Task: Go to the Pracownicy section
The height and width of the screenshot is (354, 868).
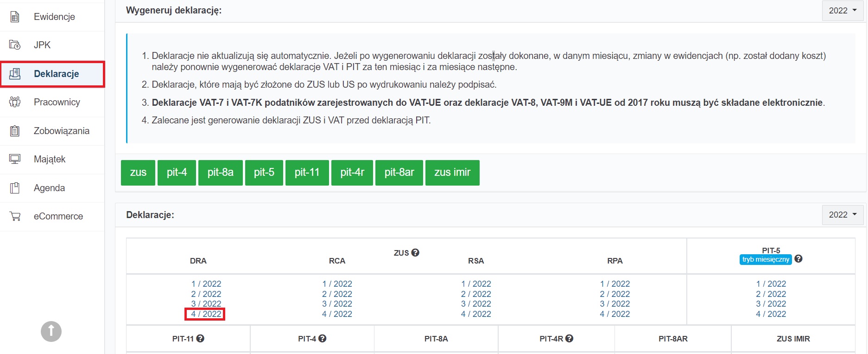Action: tap(52, 102)
